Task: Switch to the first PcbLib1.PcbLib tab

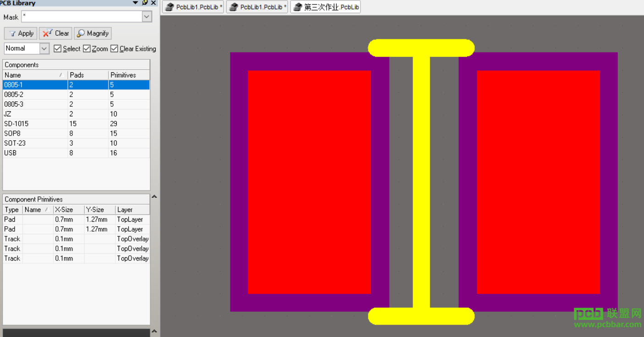Action: (x=193, y=7)
